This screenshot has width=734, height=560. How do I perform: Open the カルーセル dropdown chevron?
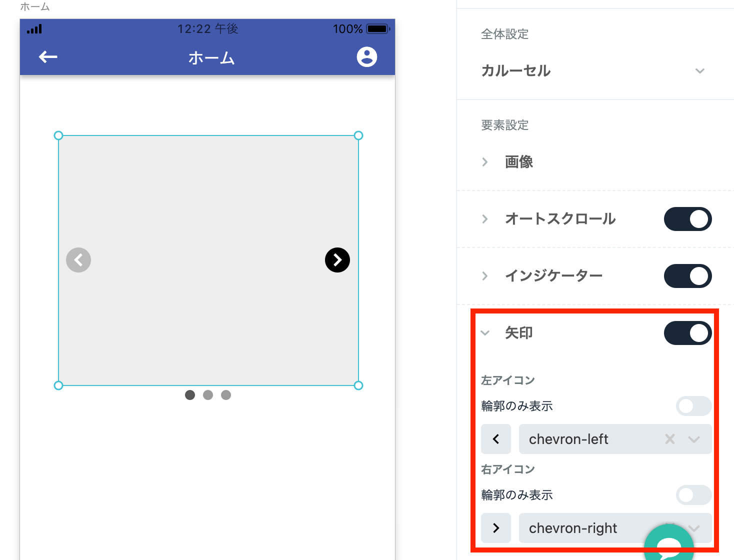click(x=700, y=71)
